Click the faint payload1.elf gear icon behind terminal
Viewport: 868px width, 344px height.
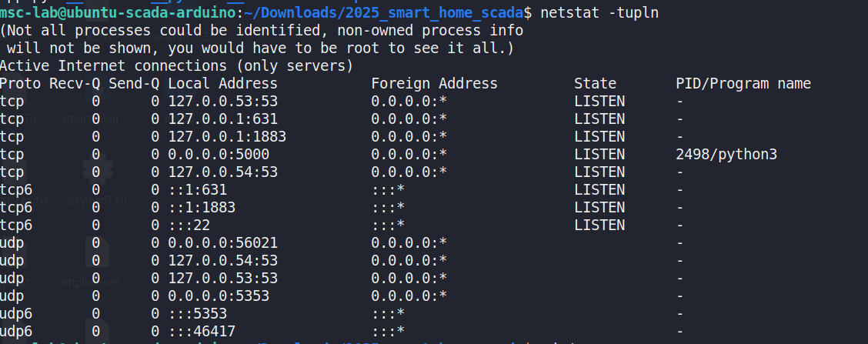[98, 170]
